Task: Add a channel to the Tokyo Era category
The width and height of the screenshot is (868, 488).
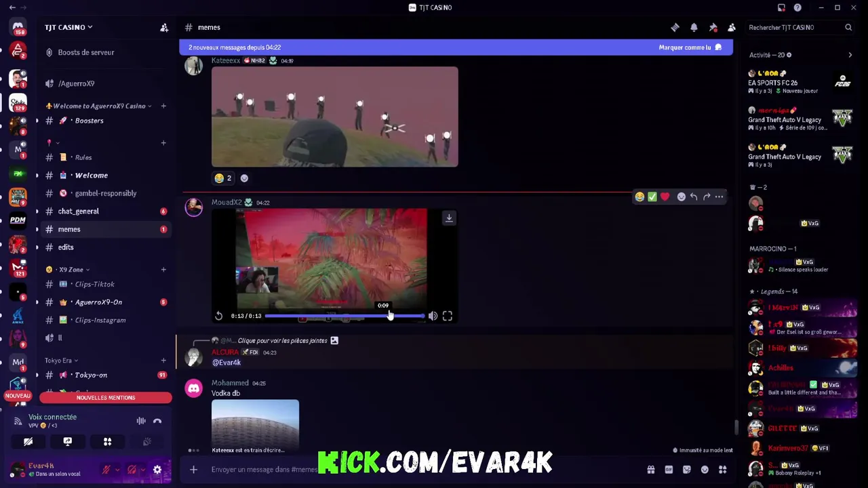Action: click(x=163, y=361)
